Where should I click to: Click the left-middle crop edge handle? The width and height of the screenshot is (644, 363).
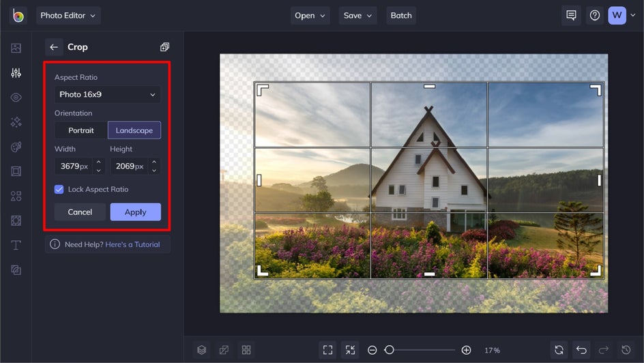pos(259,180)
